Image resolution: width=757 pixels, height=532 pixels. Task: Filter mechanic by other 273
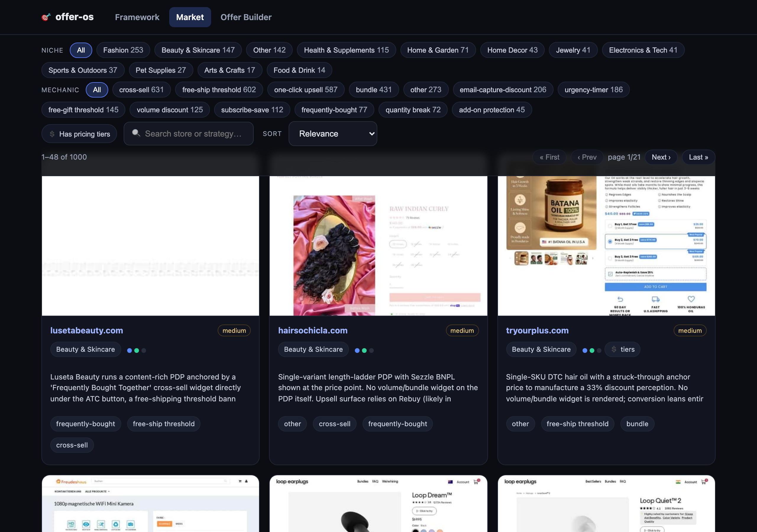point(426,90)
